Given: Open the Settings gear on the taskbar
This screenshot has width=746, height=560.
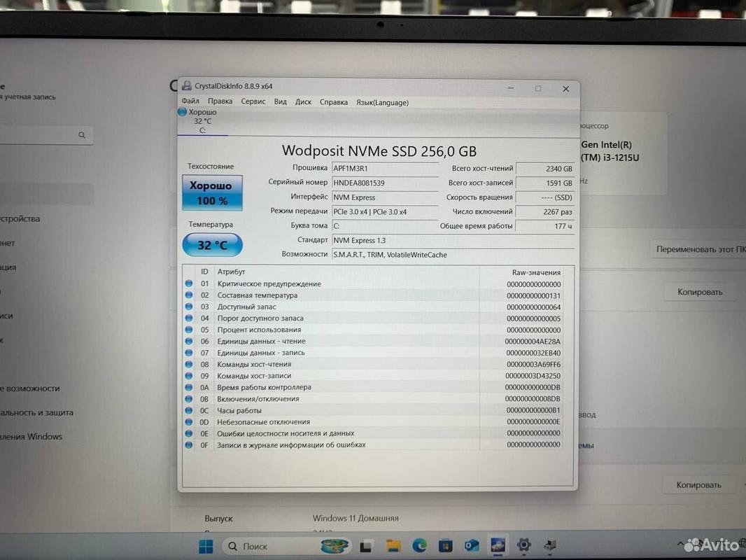Looking at the screenshot, I should 524,545.
